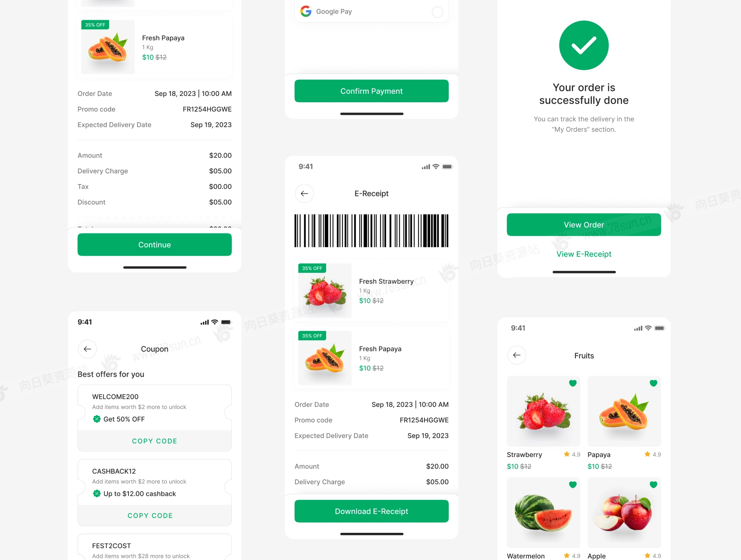The image size is (741, 560).
Task: Toggle the Apple favorite heart
Action: [x=653, y=485]
